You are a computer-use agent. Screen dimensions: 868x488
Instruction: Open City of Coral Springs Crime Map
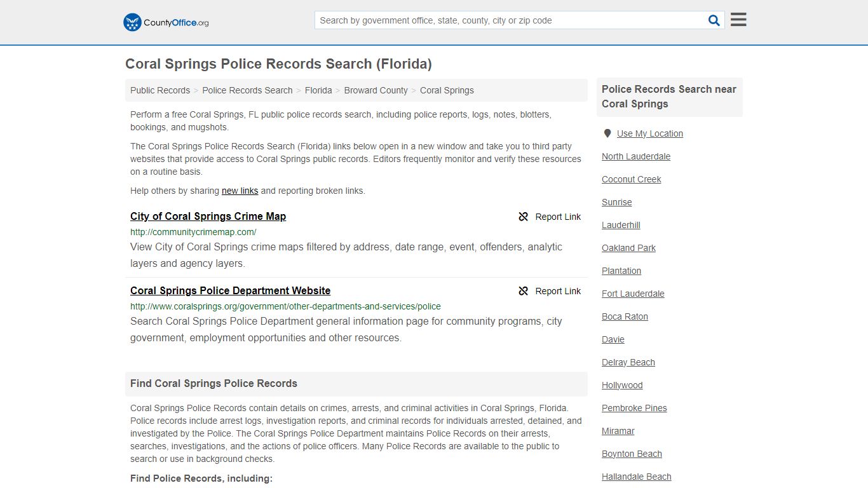[208, 216]
